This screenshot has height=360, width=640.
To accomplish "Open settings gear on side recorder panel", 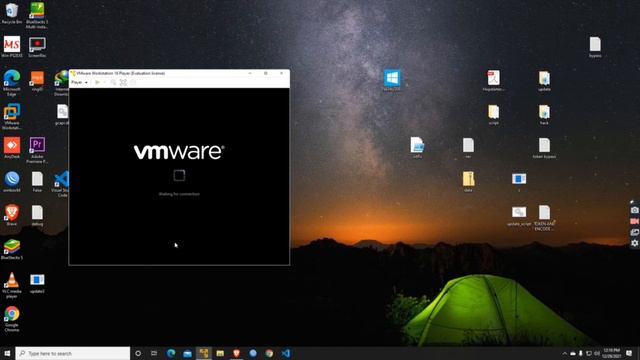I will click(634, 243).
